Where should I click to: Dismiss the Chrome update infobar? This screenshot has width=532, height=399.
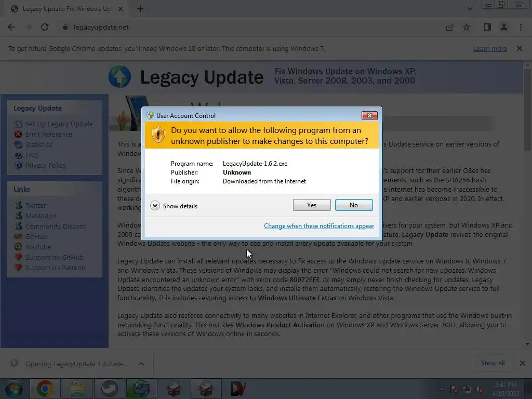pos(520,48)
